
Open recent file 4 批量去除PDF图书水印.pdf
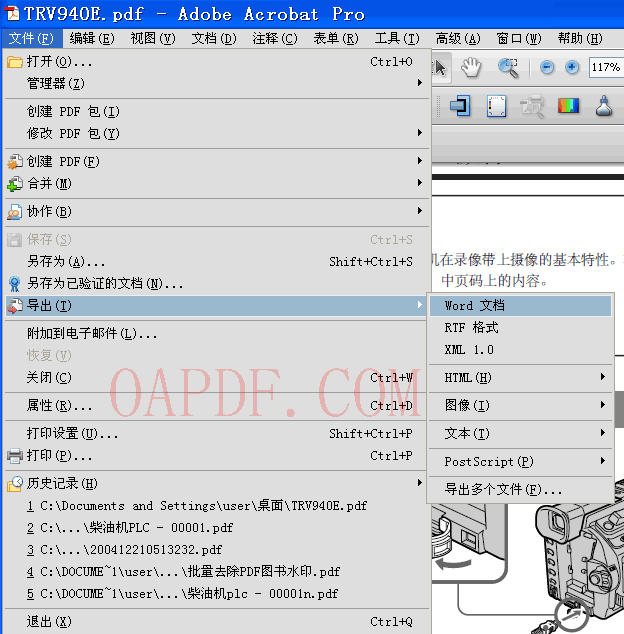click(x=217, y=572)
